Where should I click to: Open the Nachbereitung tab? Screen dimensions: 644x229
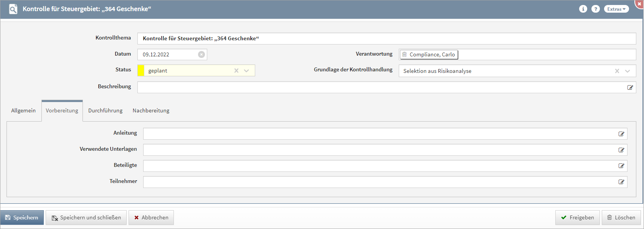(151, 110)
